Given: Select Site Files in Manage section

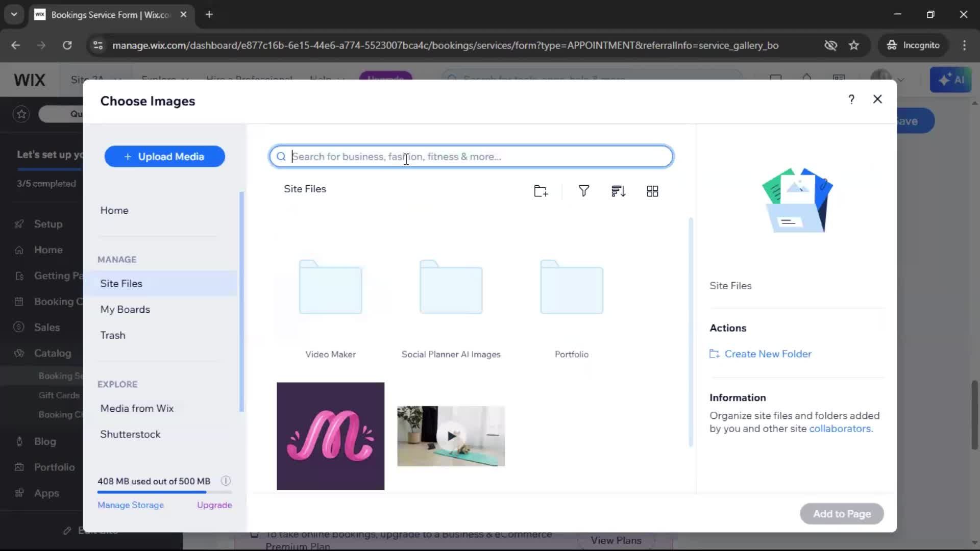Looking at the screenshot, I should coord(160,284).
